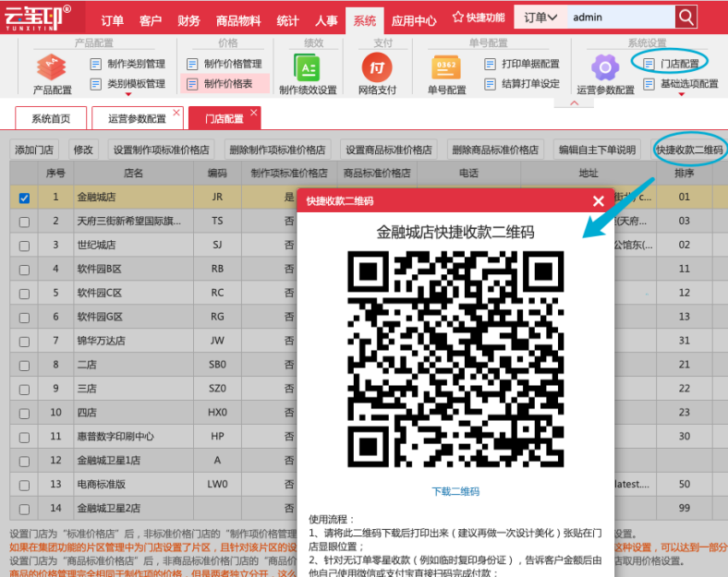Check the 世纪城店 row checkbox
The height and width of the screenshot is (577, 728).
tap(24, 246)
